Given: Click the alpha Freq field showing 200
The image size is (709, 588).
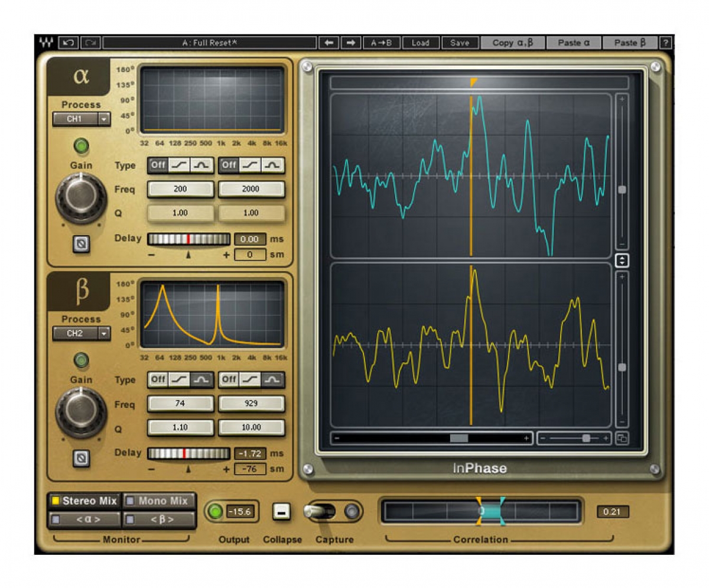Looking at the screenshot, I should click(x=180, y=189).
